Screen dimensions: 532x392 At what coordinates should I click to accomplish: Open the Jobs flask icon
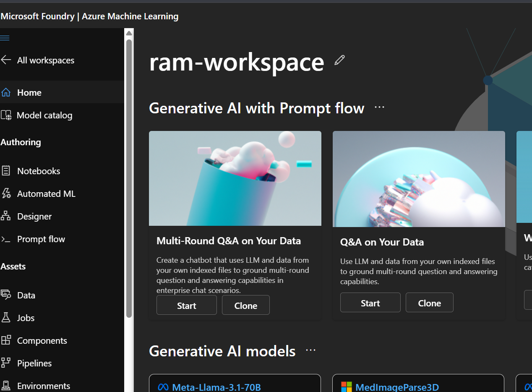point(6,318)
